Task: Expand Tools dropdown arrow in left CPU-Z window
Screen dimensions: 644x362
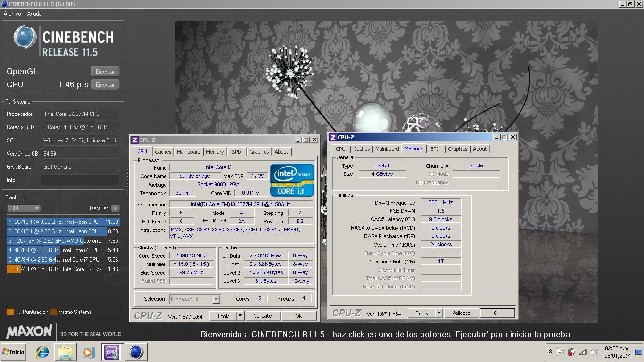Action: click(240, 316)
